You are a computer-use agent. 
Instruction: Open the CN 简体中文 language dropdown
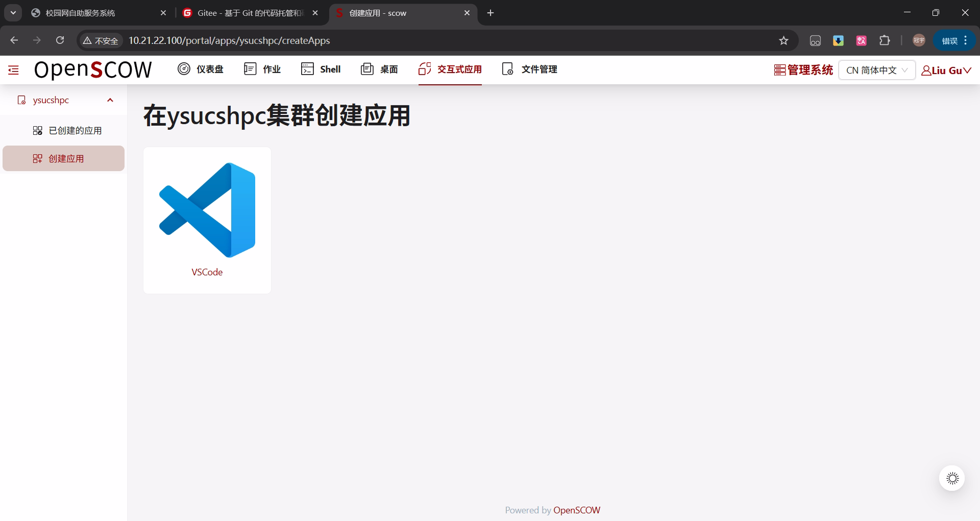tap(876, 70)
